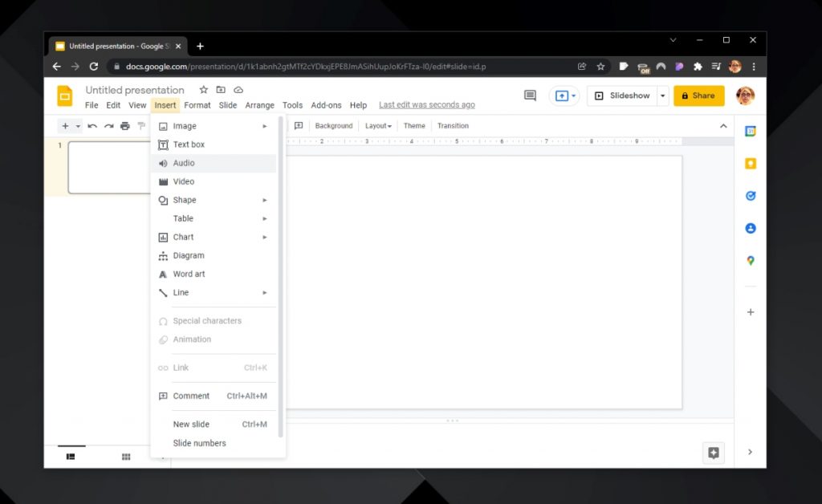
Task: Click the Share button
Action: click(699, 96)
